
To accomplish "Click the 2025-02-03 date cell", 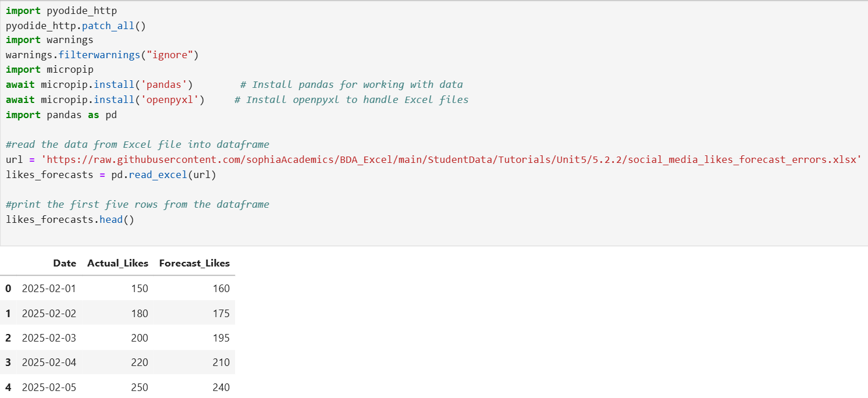I will tap(49, 338).
